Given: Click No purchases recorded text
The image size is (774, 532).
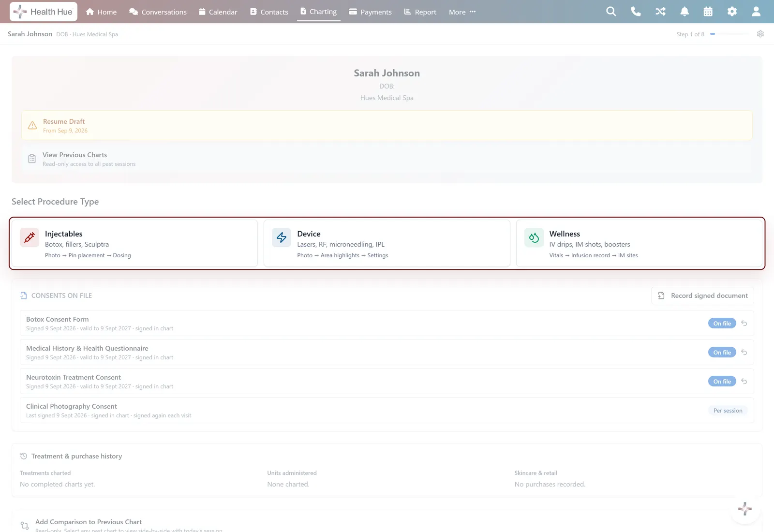Looking at the screenshot, I should [550, 484].
